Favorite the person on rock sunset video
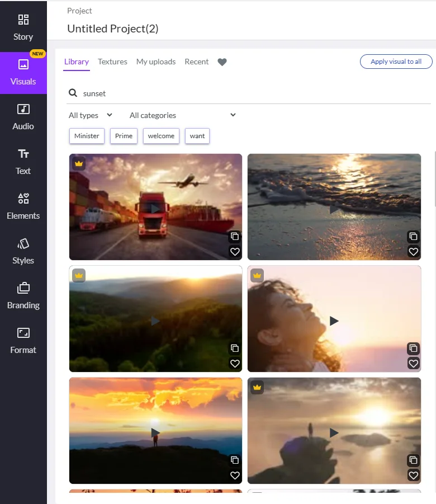This screenshot has height=504, width=436. (414, 475)
